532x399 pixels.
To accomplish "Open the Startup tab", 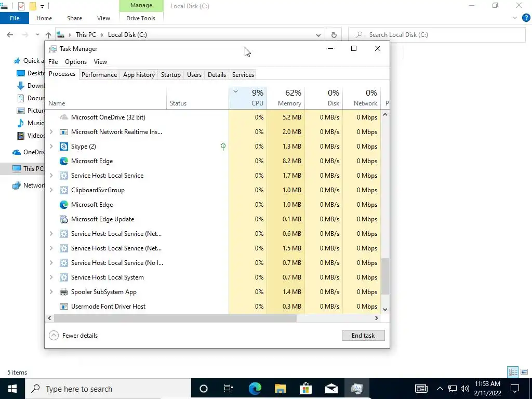I will 170,75.
